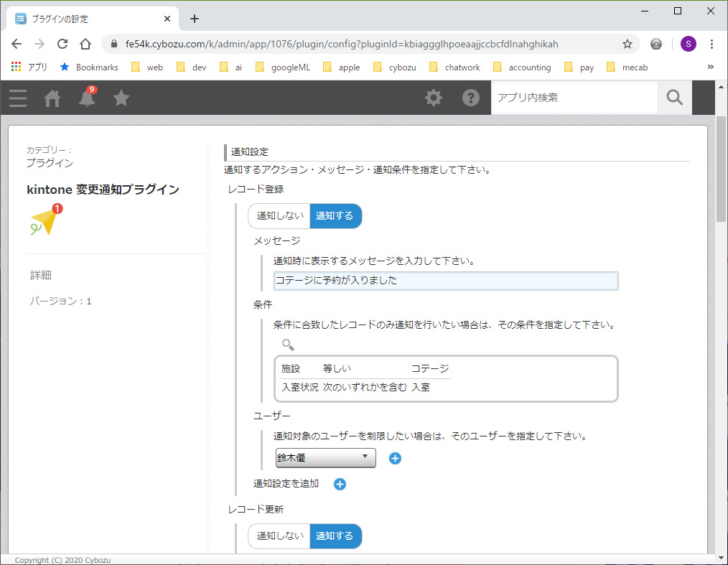This screenshot has width=728, height=565.
Task: Open kintone settings gear icon
Action: coord(434,98)
